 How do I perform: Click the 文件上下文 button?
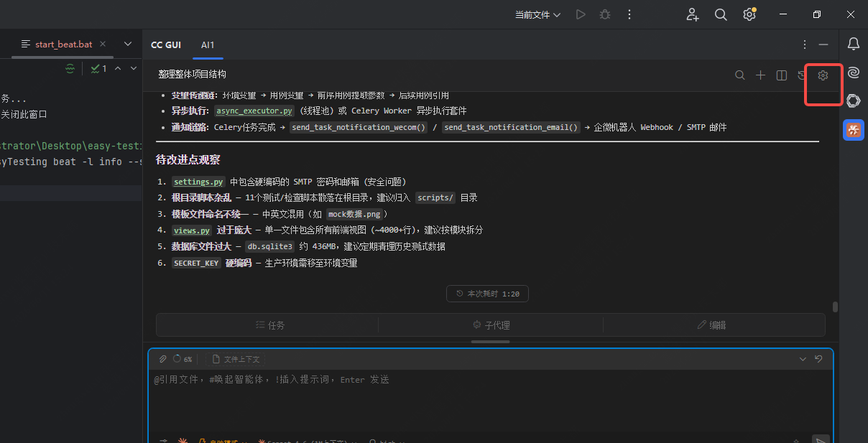click(236, 359)
